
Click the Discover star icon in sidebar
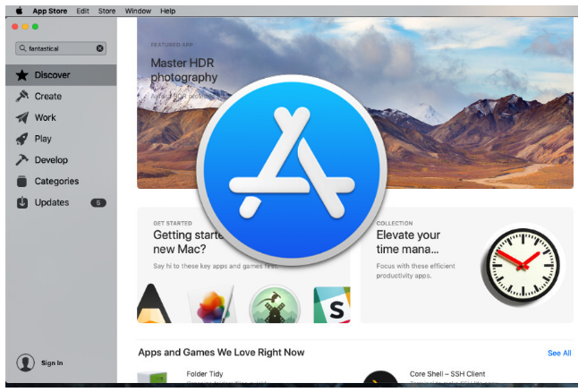[x=22, y=75]
